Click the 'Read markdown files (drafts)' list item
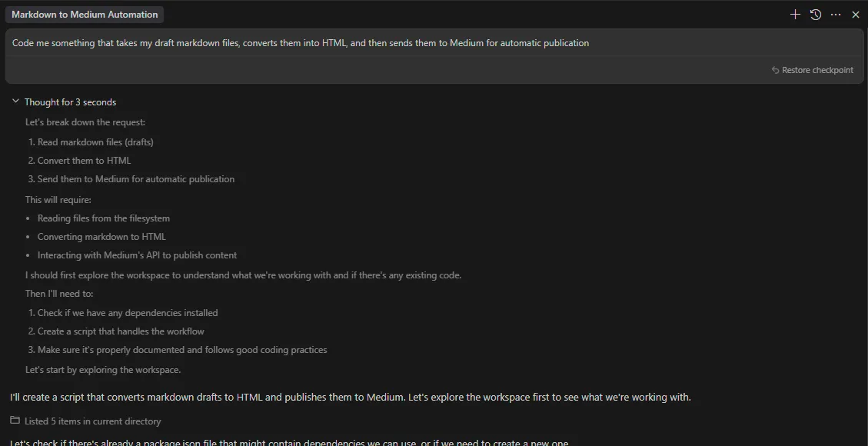Viewport: 868px width, 446px height. 95,142
